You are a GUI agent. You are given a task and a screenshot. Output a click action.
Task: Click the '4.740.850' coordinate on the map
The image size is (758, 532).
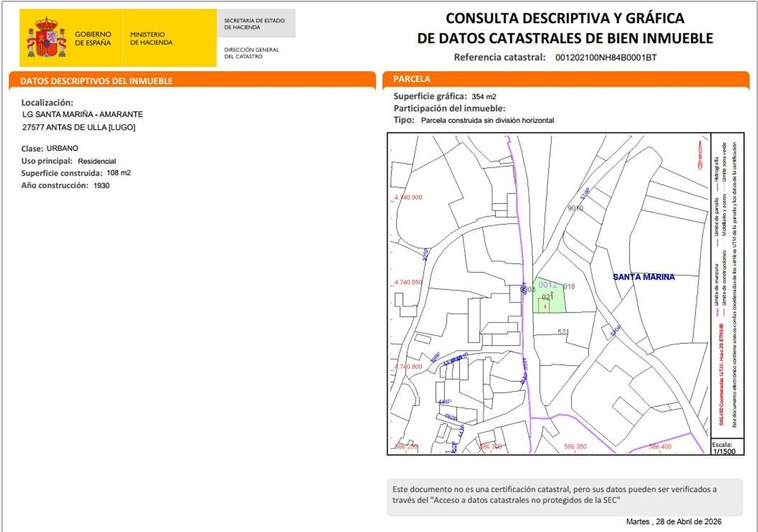[x=408, y=282]
